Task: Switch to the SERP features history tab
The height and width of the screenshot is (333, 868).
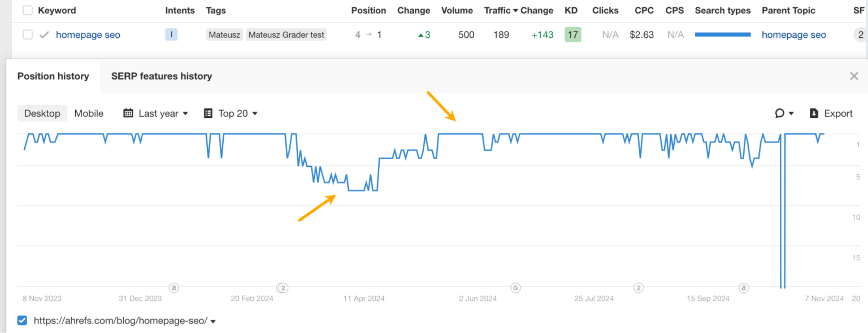Action: click(x=161, y=76)
